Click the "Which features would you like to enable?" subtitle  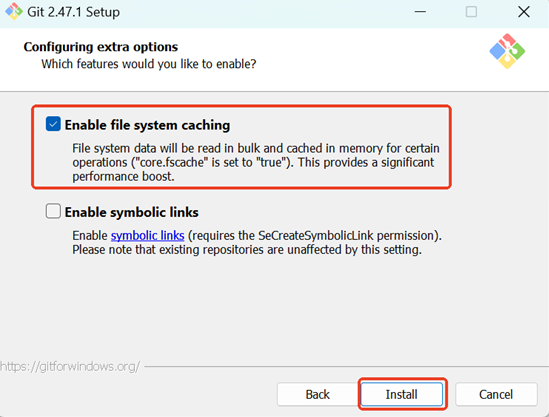(149, 64)
